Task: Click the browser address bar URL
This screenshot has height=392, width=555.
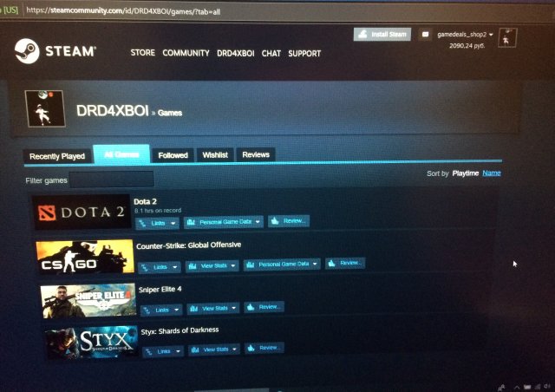Action: 123,11
